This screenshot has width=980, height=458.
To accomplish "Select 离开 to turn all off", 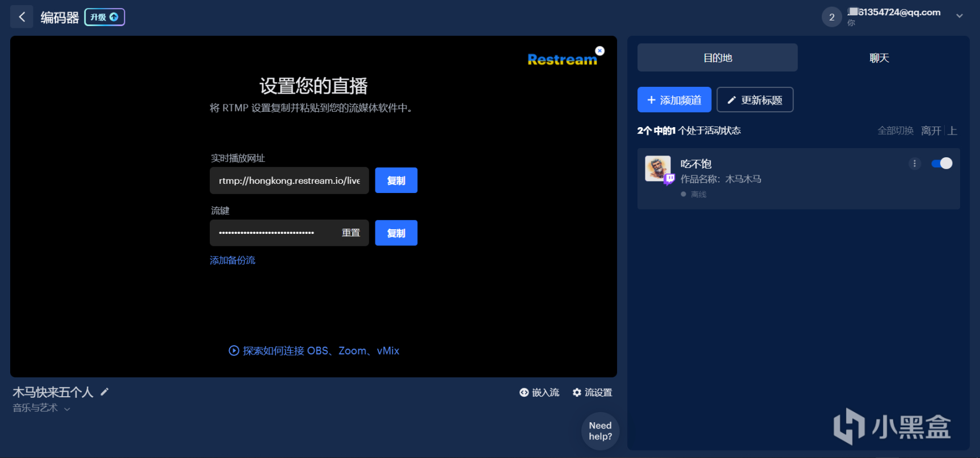I will 931,131.
